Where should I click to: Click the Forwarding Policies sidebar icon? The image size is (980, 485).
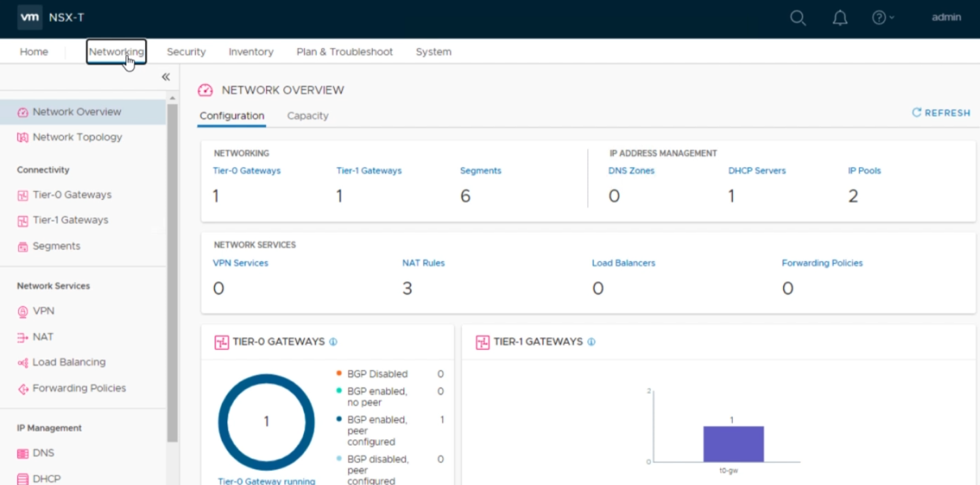[x=23, y=388]
